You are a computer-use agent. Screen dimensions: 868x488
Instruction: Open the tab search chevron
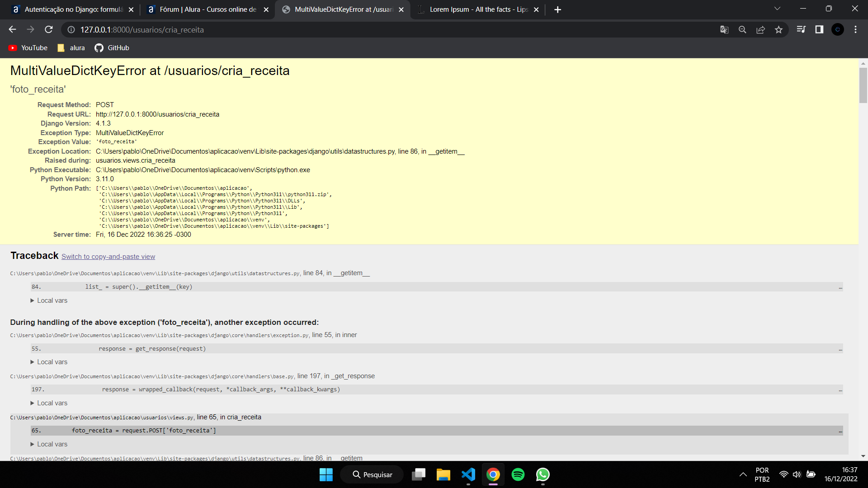[x=777, y=9]
